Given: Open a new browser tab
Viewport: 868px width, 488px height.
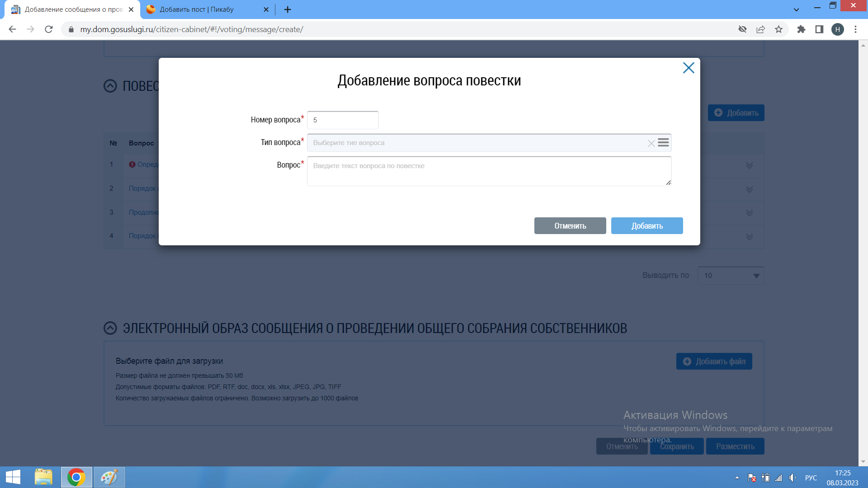Looking at the screenshot, I should click(288, 9).
